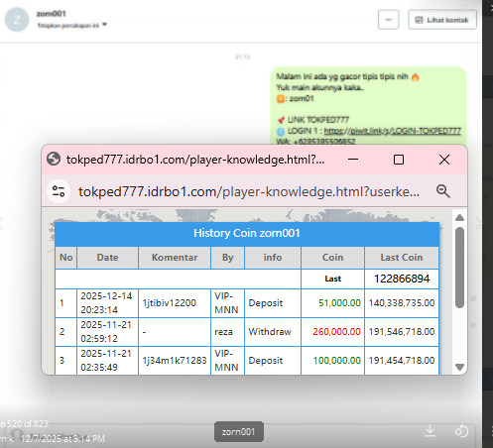Click comment 1j34m1k71283 in row 3

[175, 360]
